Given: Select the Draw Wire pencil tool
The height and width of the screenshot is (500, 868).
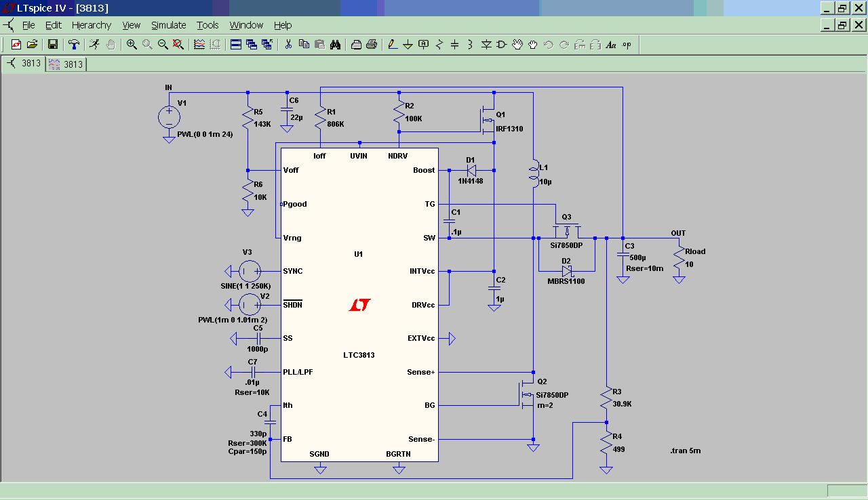Looking at the screenshot, I should [393, 45].
